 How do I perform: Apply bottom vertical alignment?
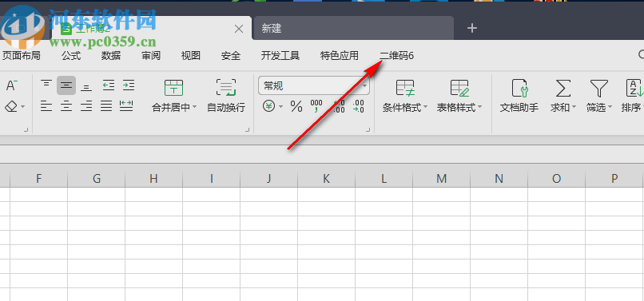(86, 86)
